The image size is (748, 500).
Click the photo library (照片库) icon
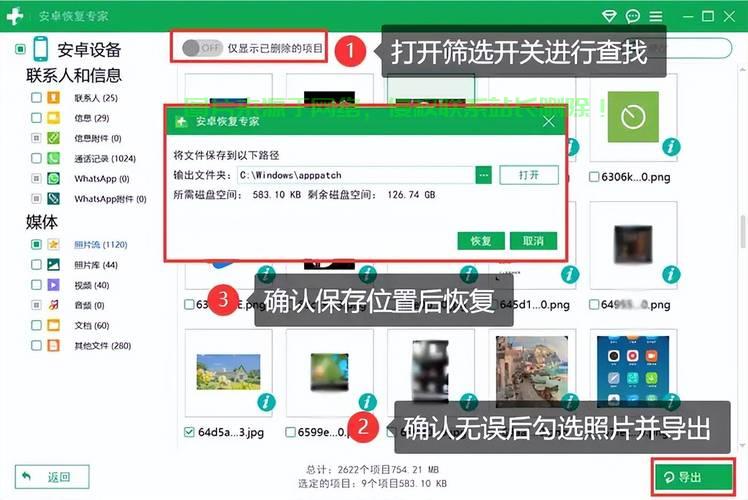(53, 264)
